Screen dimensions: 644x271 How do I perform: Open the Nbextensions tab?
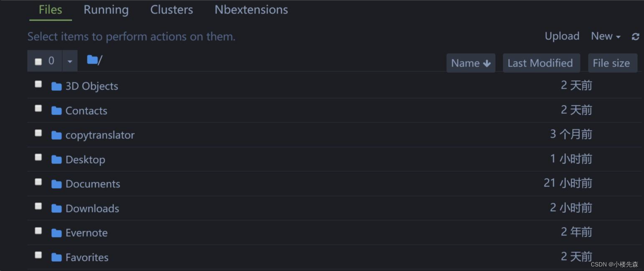point(251,10)
